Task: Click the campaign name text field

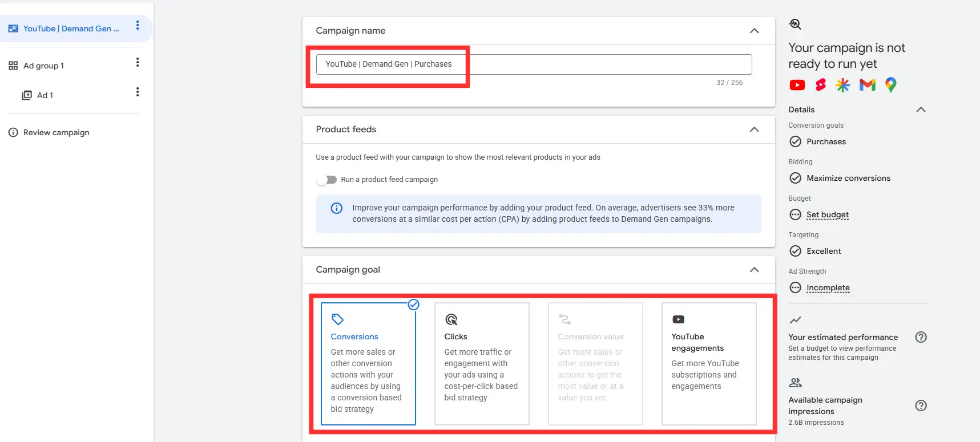Action: [534, 64]
